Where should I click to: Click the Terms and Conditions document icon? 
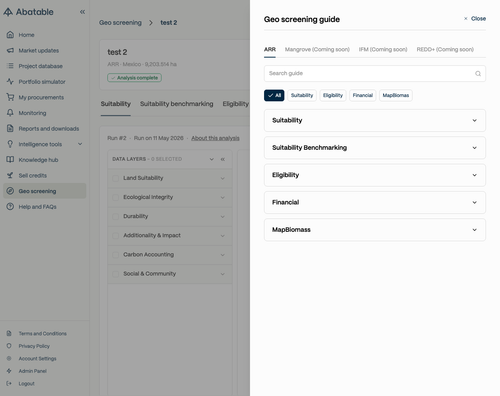[9, 333]
